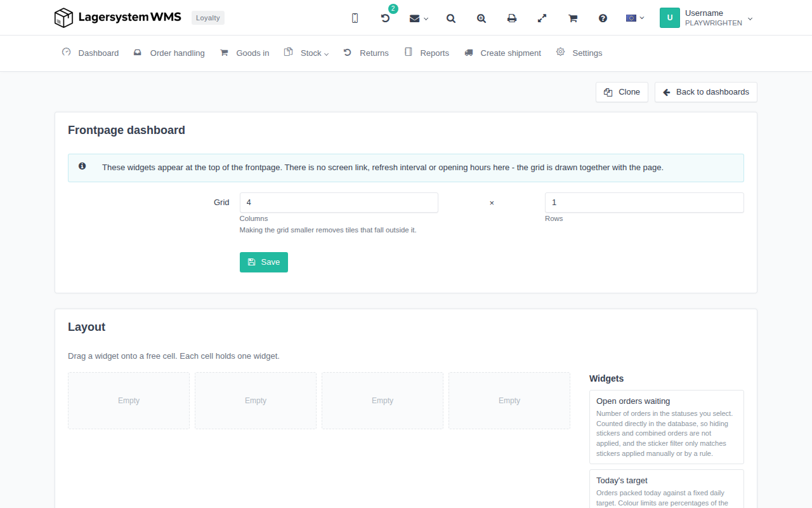
Task: Select the fourth Empty layout cell
Action: pyautogui.click(x=509, y=401)
